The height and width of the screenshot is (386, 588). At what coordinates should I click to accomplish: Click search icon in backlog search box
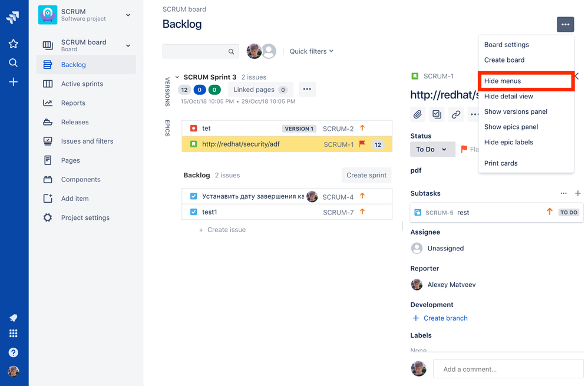pos(232,51)
